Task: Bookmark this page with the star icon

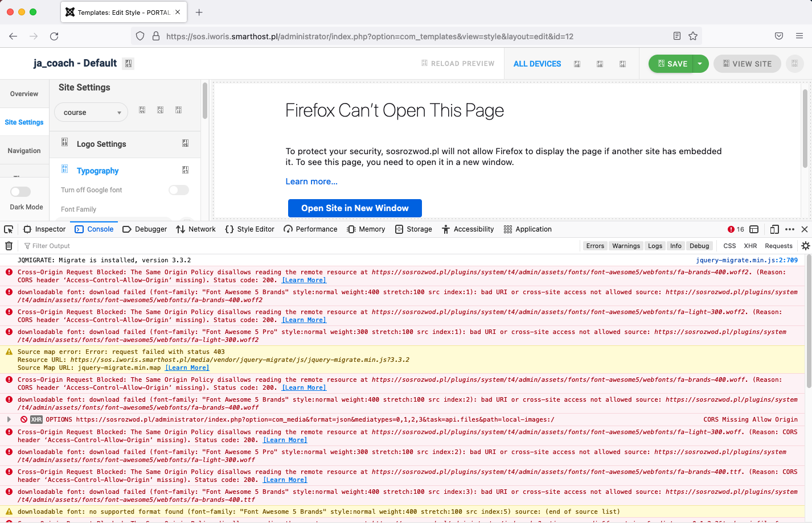Action: click(x=693, y=36)
